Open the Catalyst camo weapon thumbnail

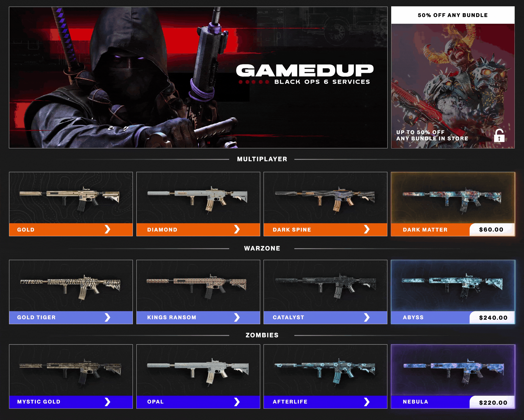tap(325, 286)
